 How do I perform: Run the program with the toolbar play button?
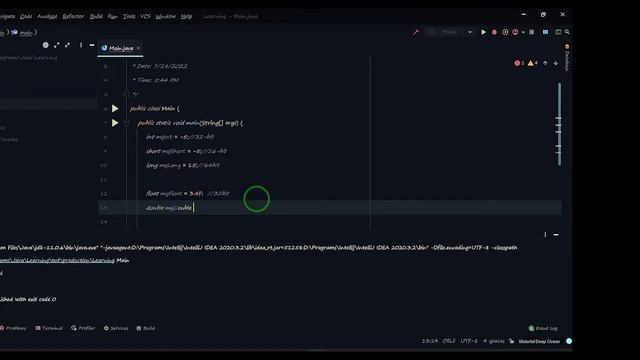tap(483, 32)
